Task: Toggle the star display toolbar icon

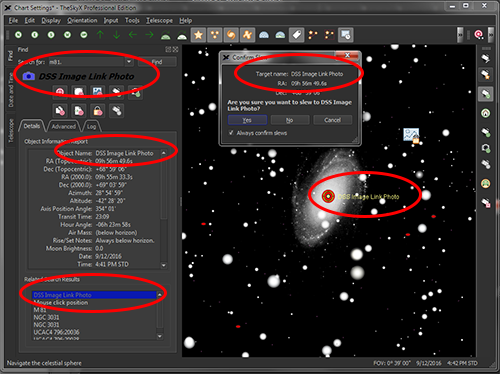Action: (198, 35)
